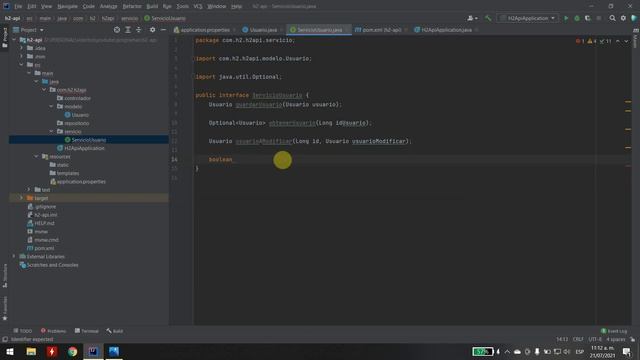The height and width of the screenshot is (360, 640).
Task: Click the user account icon in toolbar
Action: [x=472, y=18]
